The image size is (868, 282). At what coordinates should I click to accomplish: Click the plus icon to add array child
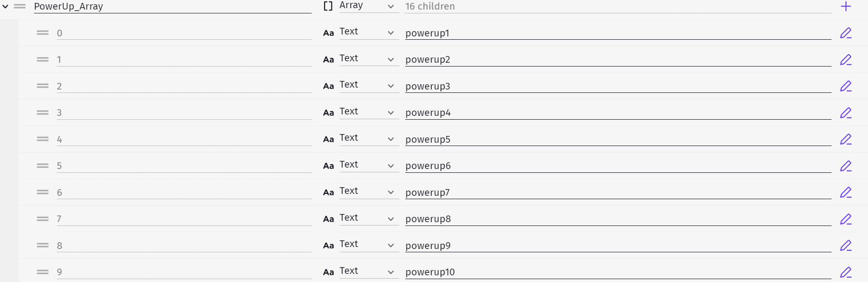click(x=846, y=7)
